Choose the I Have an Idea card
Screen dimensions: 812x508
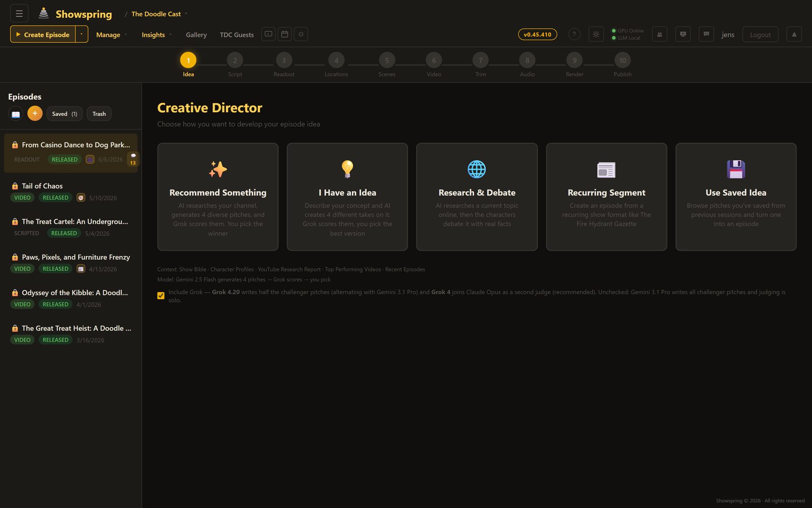coord(347,197)
